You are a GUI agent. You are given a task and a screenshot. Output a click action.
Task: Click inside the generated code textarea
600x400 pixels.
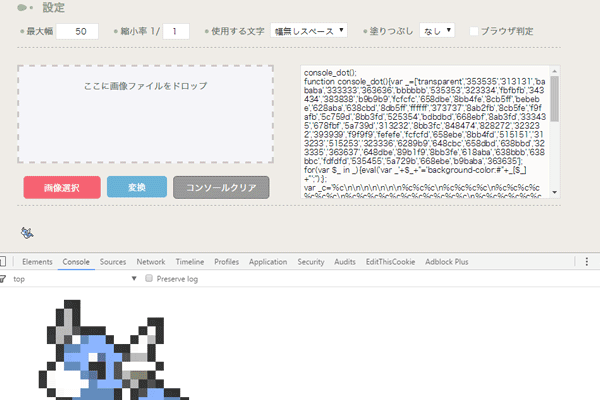(425, 132)
